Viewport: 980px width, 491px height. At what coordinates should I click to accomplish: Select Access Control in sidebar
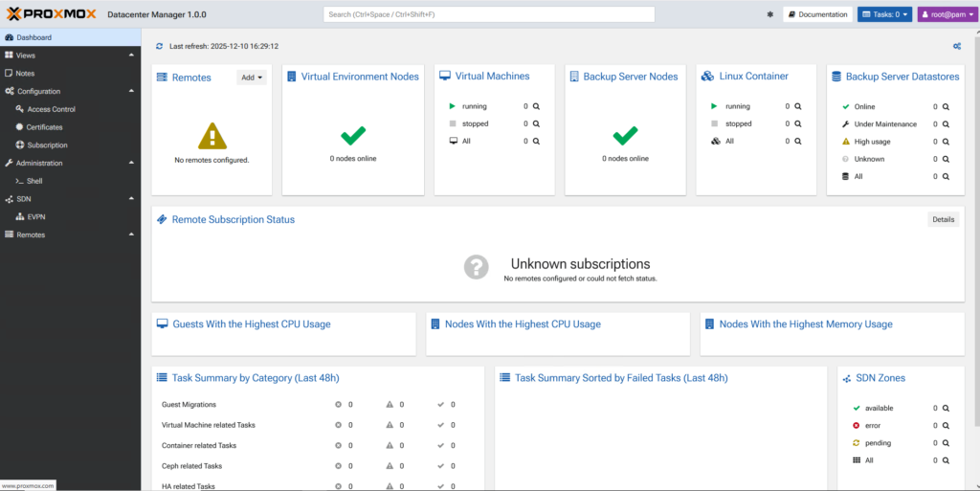[x=51, y=109]
